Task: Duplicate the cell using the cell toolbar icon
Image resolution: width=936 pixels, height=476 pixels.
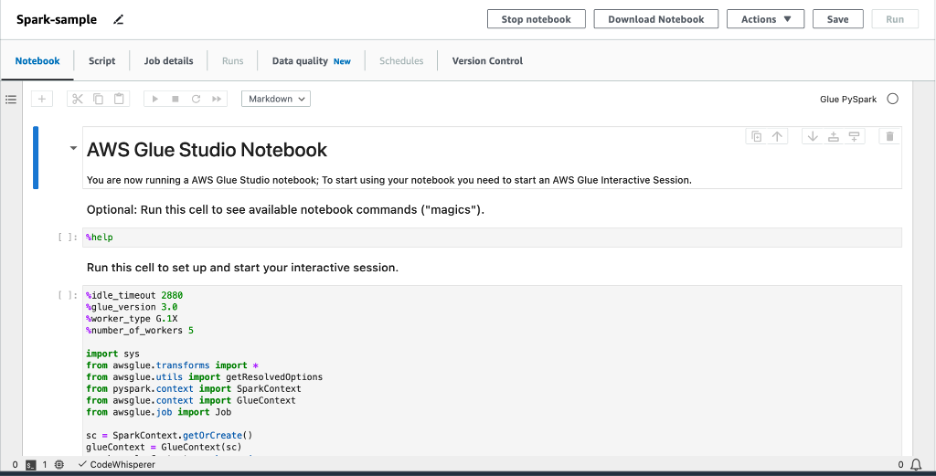Action: point(756,137)
